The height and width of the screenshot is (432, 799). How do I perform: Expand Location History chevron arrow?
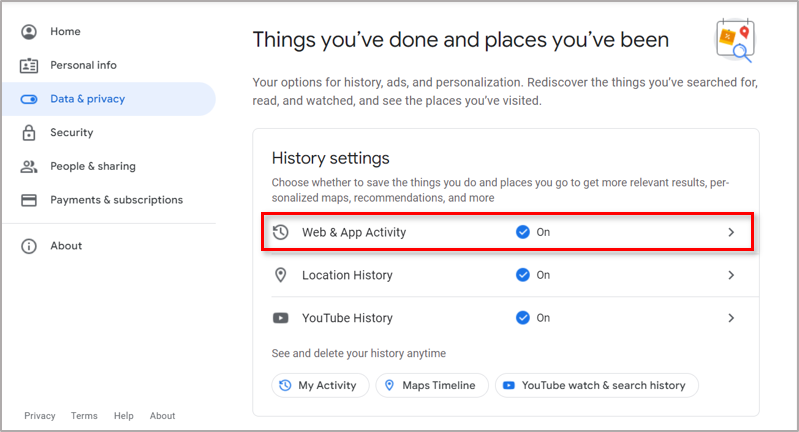pos(731,275)
